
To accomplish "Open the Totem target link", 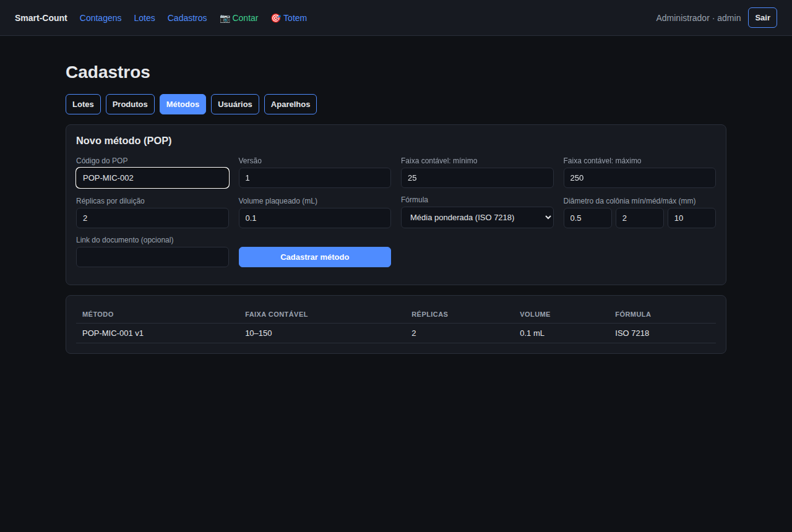I will coord(289,18).
